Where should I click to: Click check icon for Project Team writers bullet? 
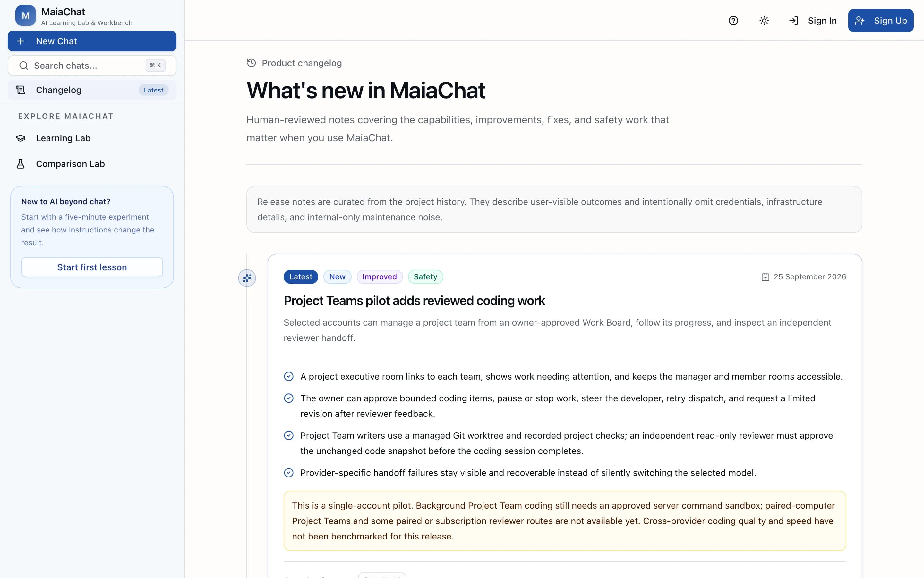pos(289,435)
